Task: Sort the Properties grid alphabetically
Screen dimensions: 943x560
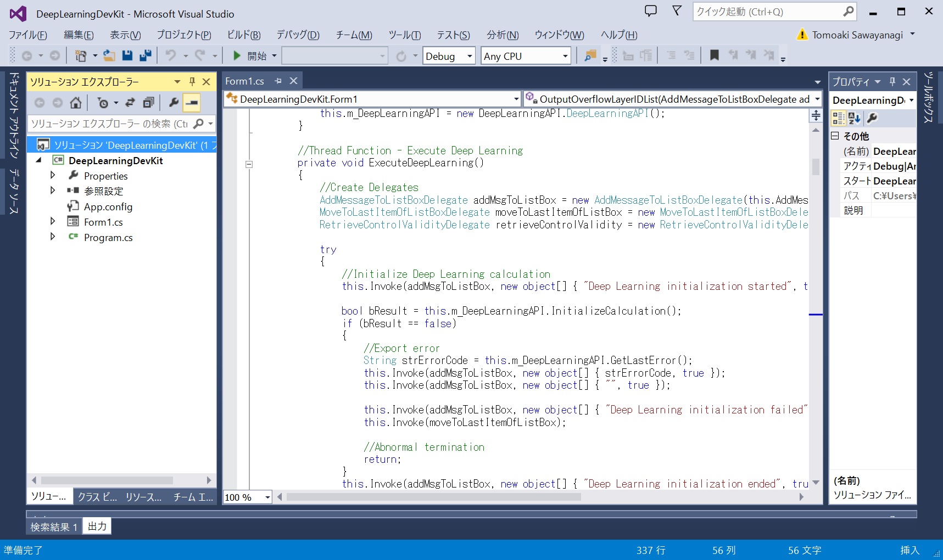Action: coord(854,118)
